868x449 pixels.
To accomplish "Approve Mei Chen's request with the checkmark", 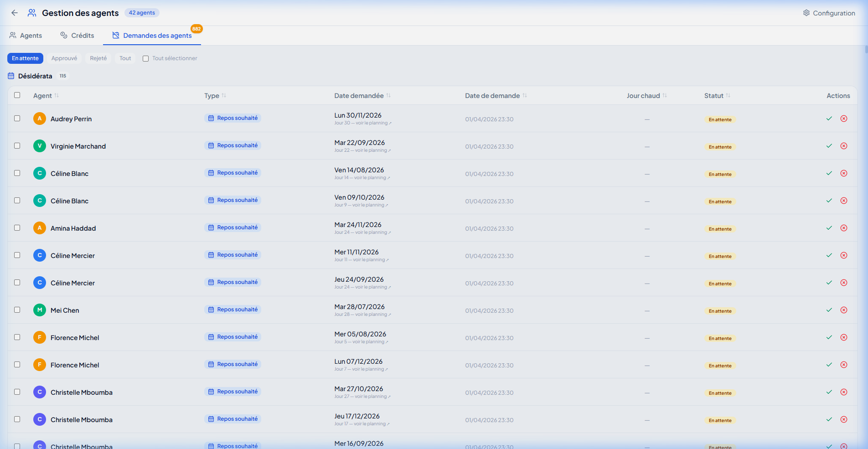I will pos(829,310).
